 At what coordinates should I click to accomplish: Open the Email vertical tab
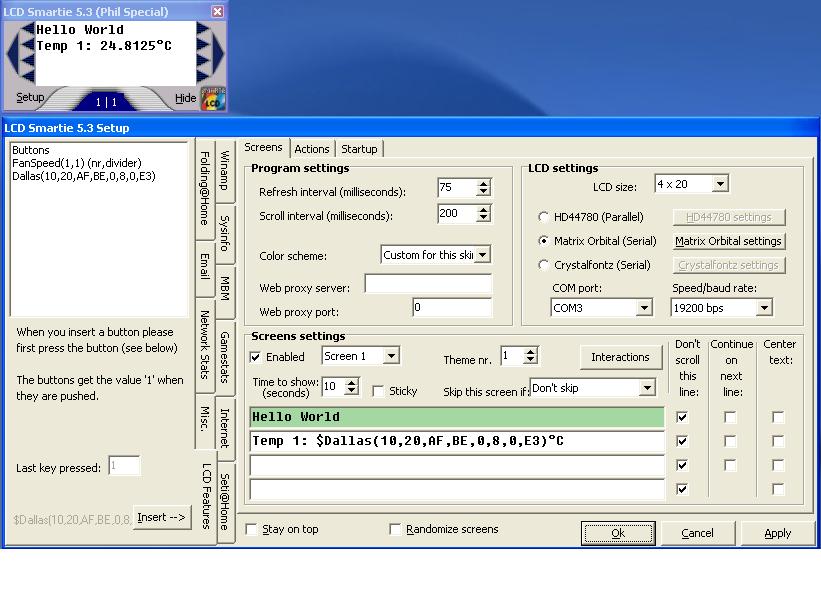point(205,267)
